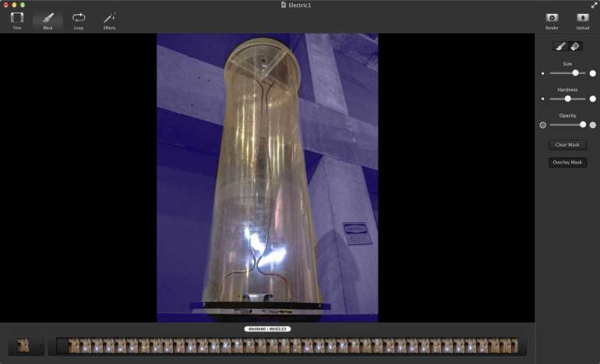The height and width of the screenshot is (364, 600).
Task: Click the Hardness slider handle
Action: click(568, 99)
